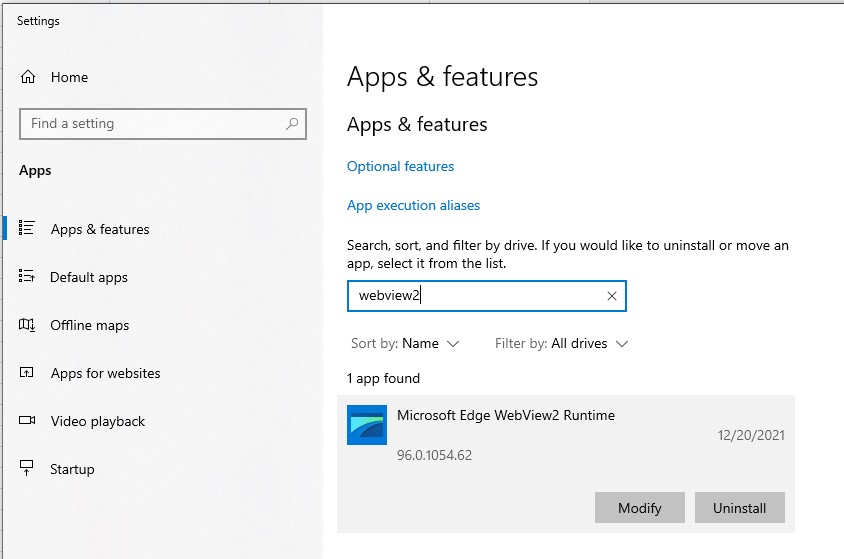Expand the Filter by All drives dropdown
This screenshot has width=844, height=559.
coord(561,343)
